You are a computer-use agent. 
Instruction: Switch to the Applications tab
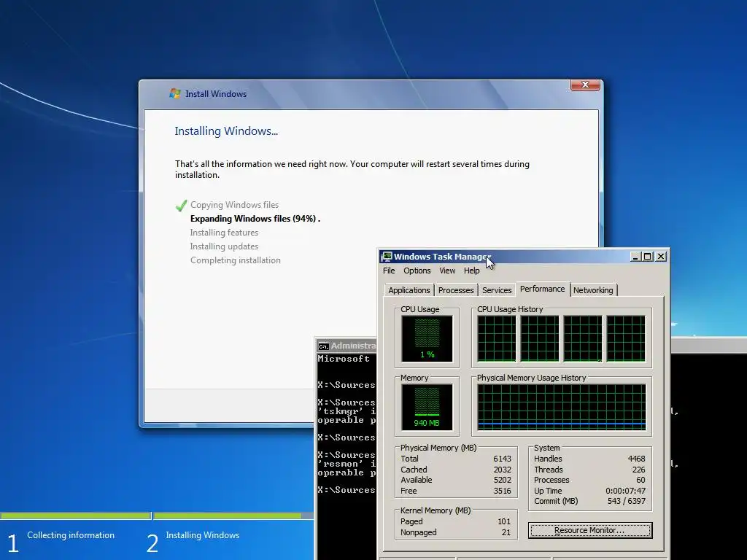coord(409,290)
